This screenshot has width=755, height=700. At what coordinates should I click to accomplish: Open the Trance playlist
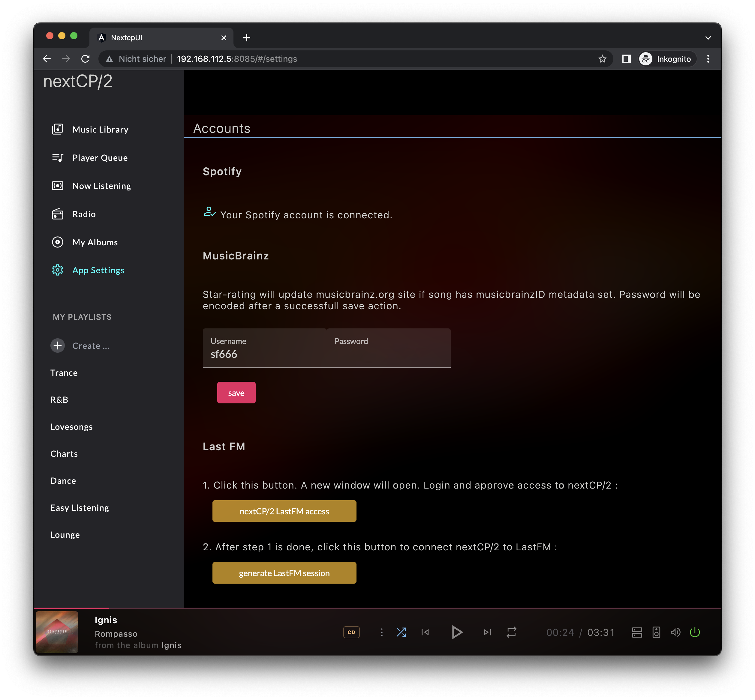pyautogui.click(x=64, y=373)
